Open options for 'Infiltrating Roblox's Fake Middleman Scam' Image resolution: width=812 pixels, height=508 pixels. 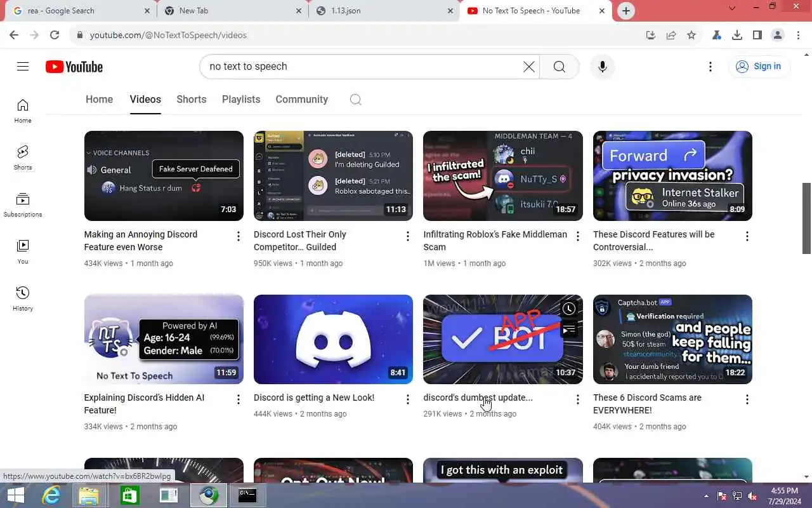577,236
